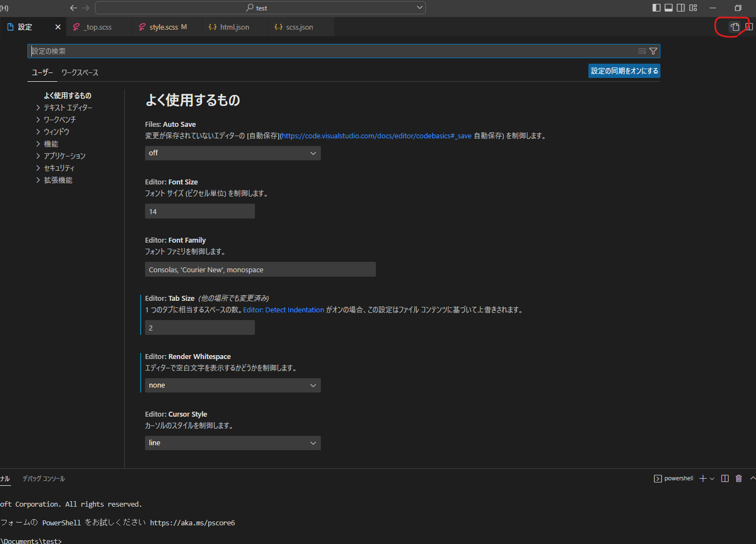The image size is (756, 544).
Task: Open the Editor: Render Whitespace dropdown
Action: point(232,385)
